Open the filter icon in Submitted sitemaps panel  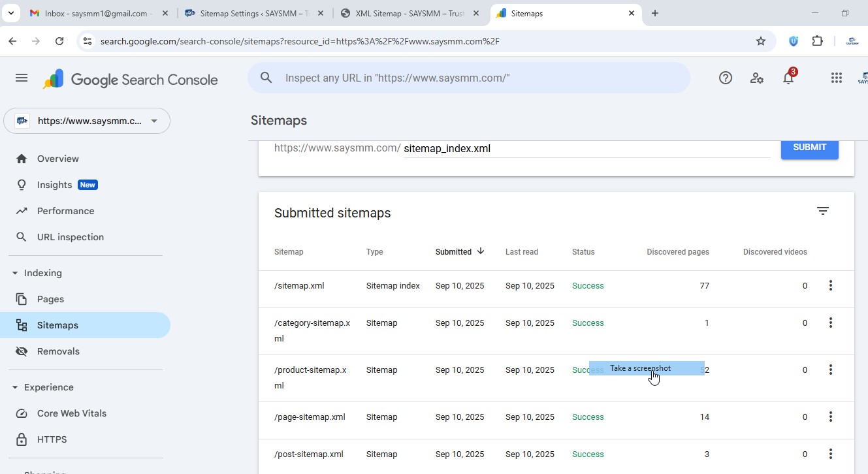coord(822,211)
